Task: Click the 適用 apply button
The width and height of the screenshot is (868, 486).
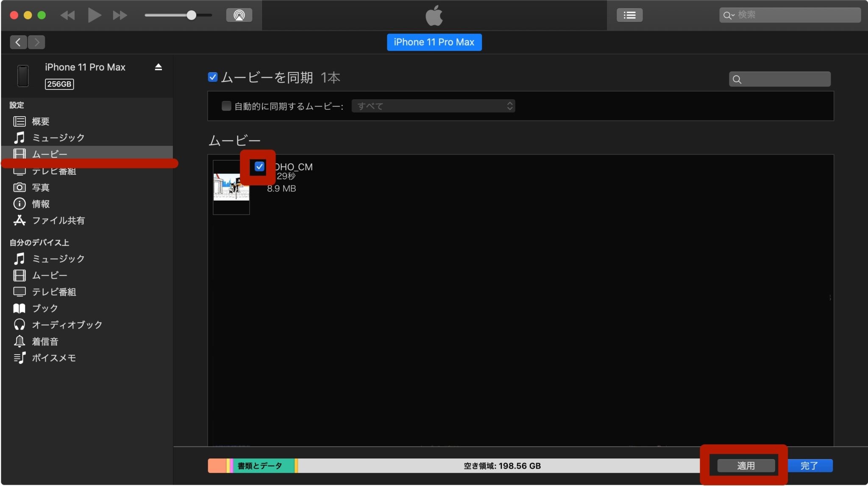Action: (746, 466)
